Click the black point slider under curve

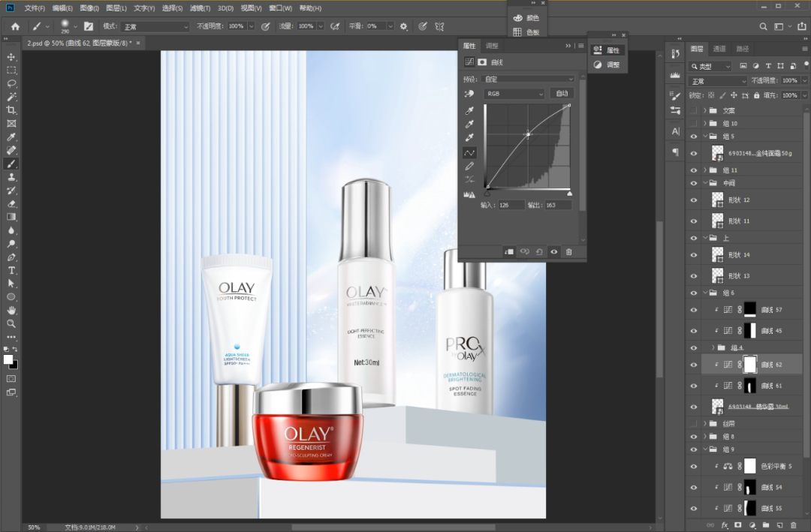(487, 194)
